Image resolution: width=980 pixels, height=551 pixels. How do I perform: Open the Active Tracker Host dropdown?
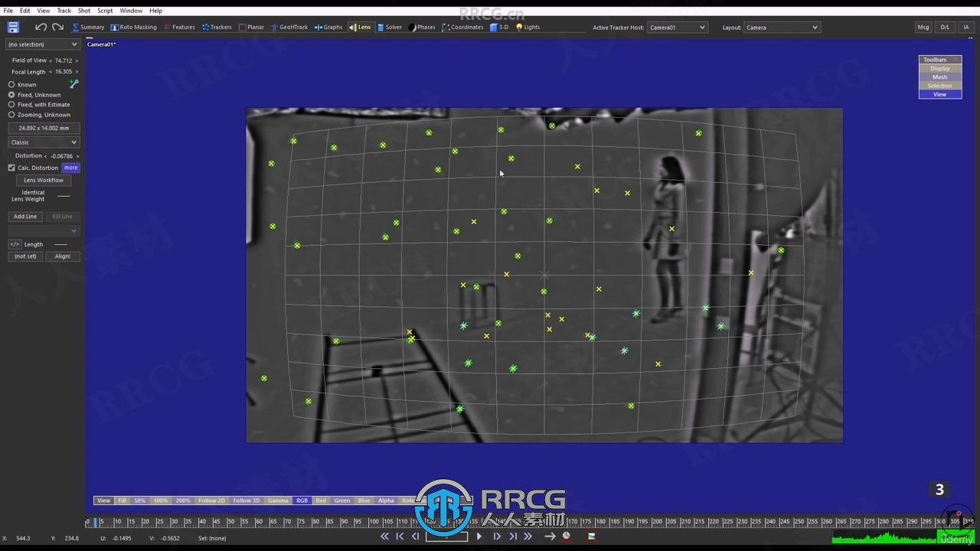tap(677, 28)
